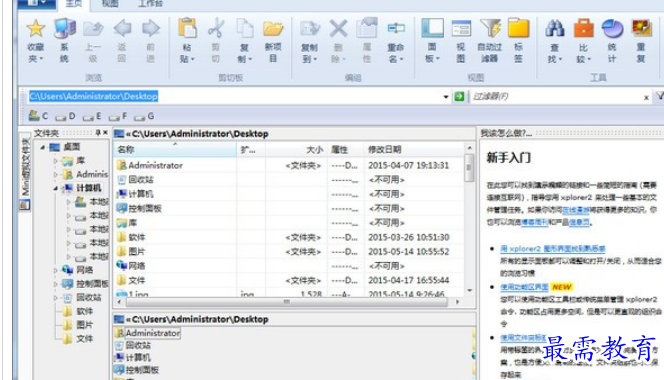This screenshot has height=380, width=664.
Task: Open 属性 properties icon
Action: pyautogui.click(x=367, y=28)
